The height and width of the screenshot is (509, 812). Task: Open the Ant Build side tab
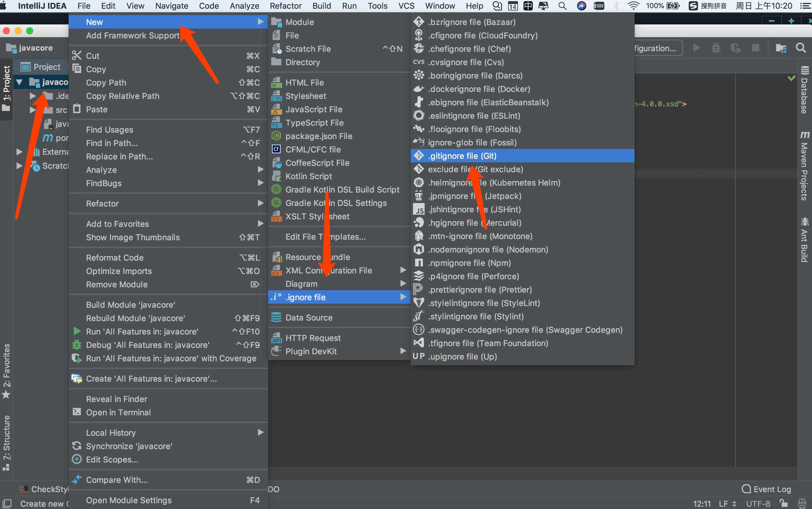click(804, 240)
